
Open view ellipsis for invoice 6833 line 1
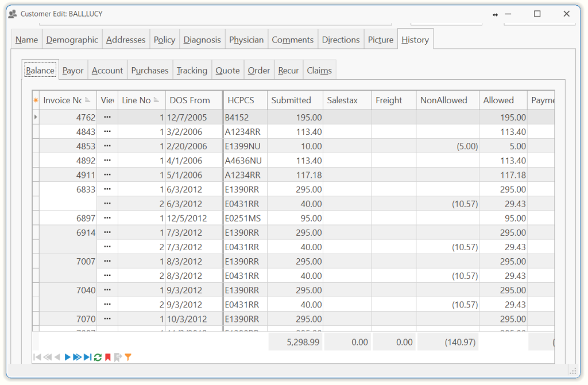(x=107, y=189)
